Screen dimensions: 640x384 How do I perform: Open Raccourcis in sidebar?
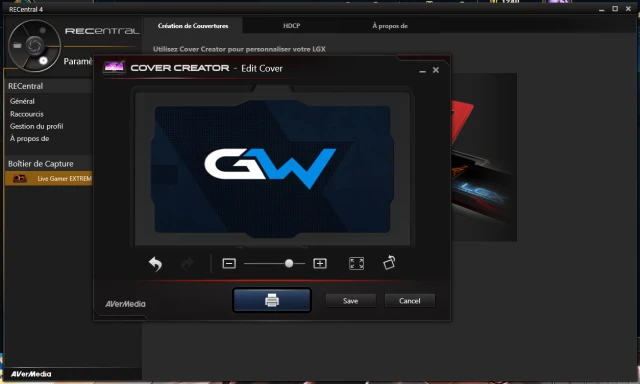27,114
